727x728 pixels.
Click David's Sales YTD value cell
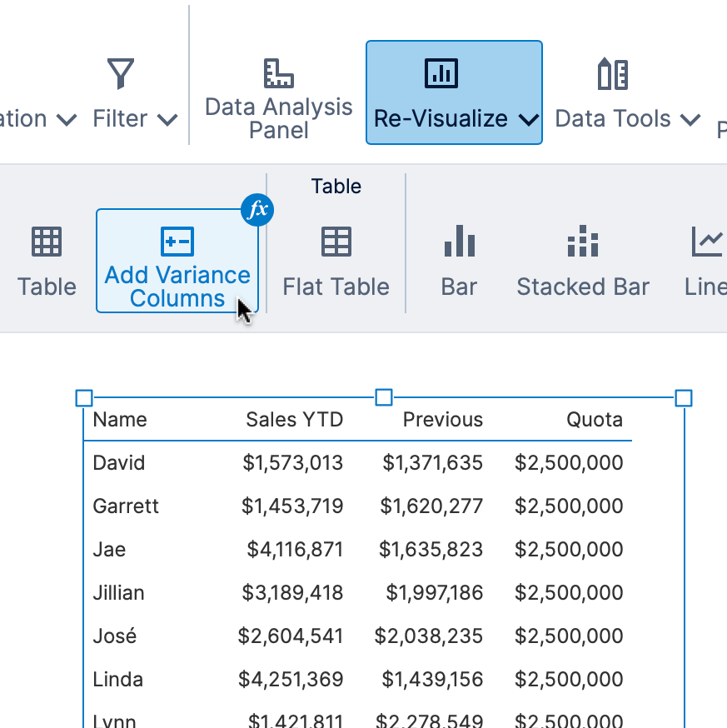294,462
